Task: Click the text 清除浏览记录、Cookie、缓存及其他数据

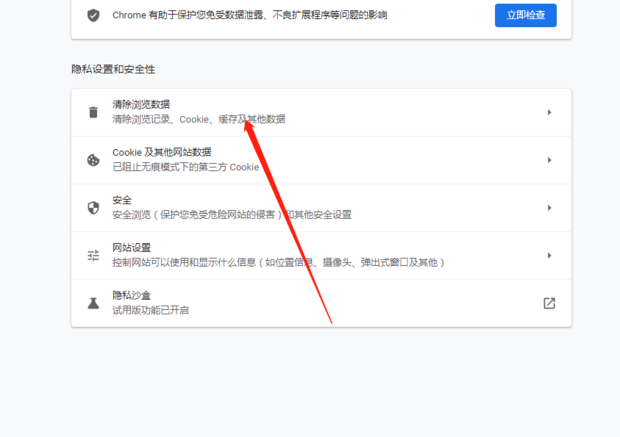Action: click(x=199, y=119)
